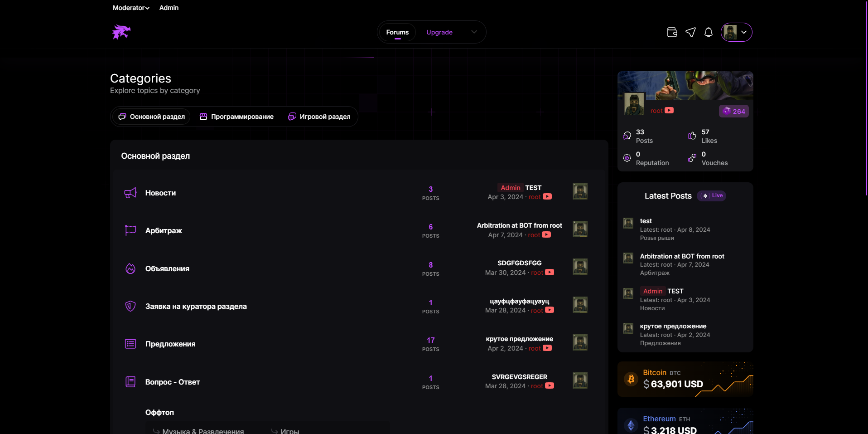Click the Арбитраж flag icon
This screenshot has width=868, height=434.
click(x=130, y=230)
